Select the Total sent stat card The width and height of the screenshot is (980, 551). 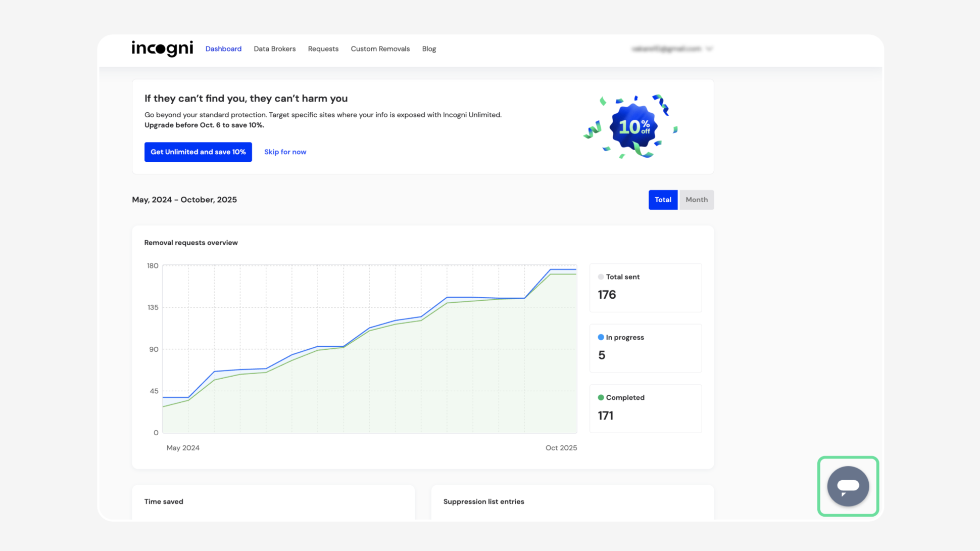[x=646, y=288]
